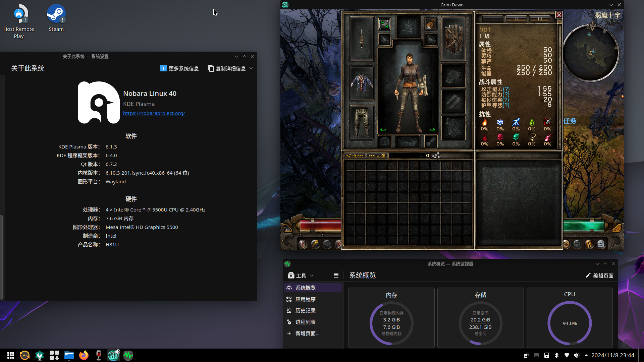Click the 编辑页面 button
Viewport: 644px width, 362px height.
click(600, 276)
